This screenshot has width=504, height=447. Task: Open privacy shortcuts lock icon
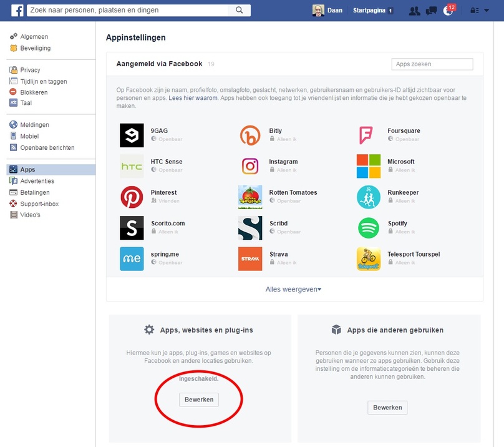click(x=475, y=10)
